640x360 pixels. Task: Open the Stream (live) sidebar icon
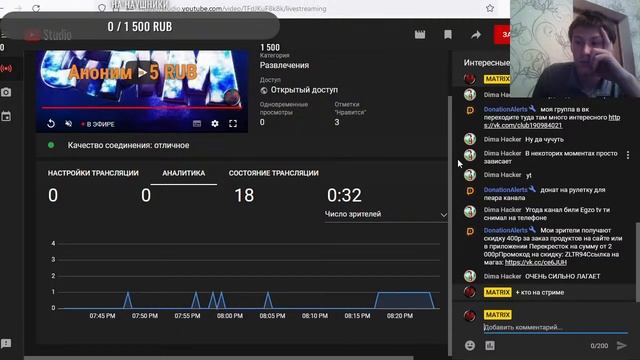pos(6,69)
